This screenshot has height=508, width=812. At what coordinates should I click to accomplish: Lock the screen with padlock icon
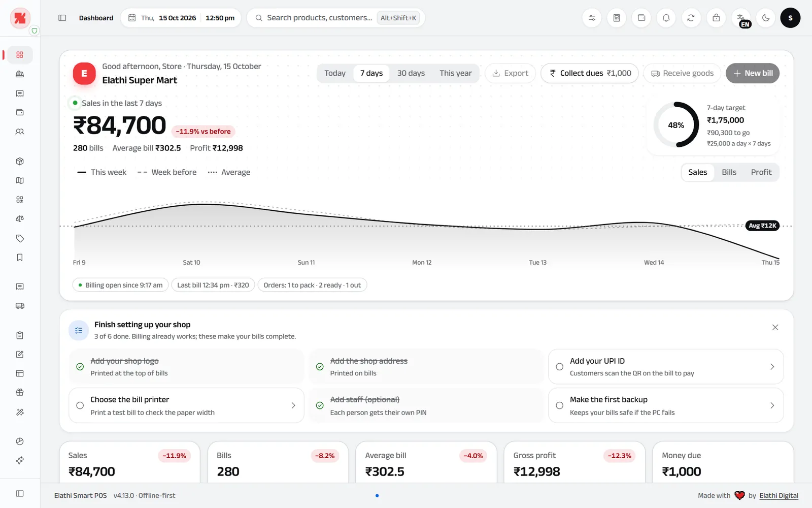(x=716, y=18)
